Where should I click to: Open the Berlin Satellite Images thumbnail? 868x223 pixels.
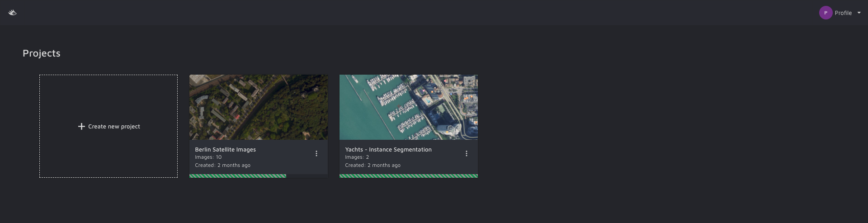click(x=259, y=107)
